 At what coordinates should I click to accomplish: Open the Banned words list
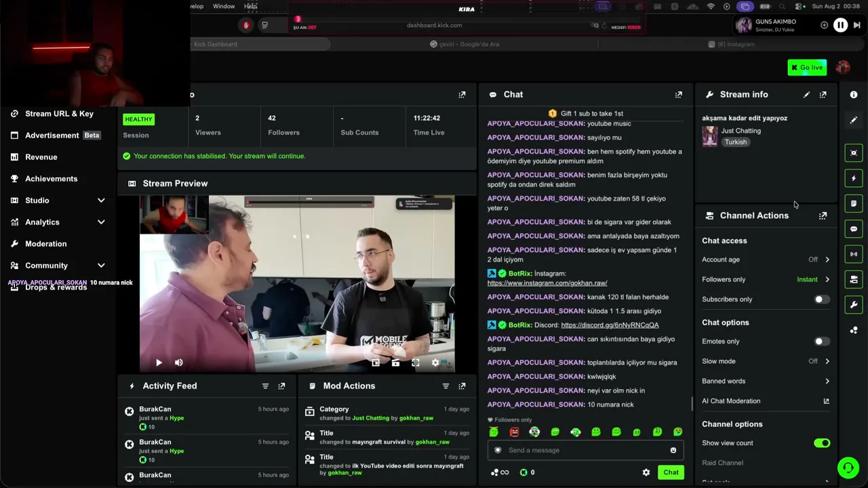pyautogui.click(x=766, y=381)
